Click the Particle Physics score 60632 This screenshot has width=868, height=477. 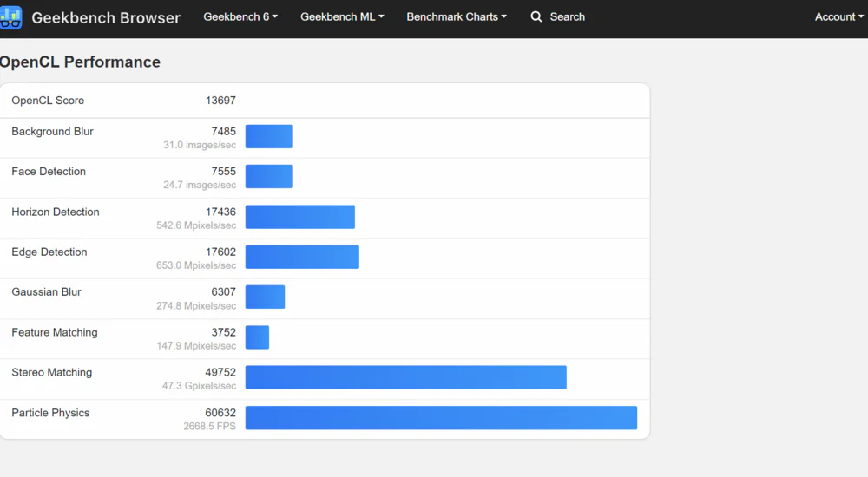220,413
